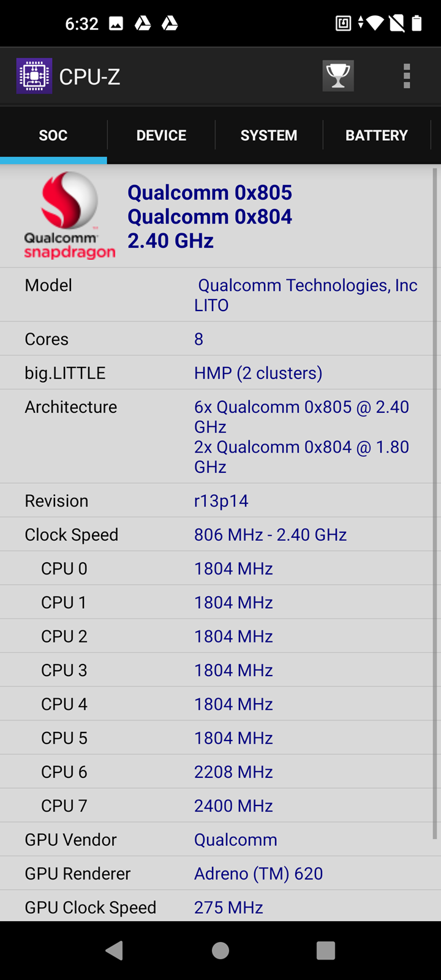Image resolution: width=441 pixels, height=980 pixels.
Task: Open the trophy benchmark icon
Action: (338, 76)
